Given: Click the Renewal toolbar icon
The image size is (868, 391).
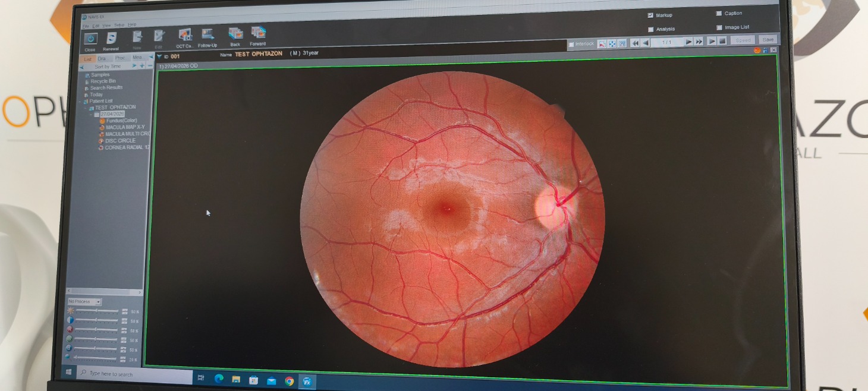Looking at the screenshot, I should [111, 39].
